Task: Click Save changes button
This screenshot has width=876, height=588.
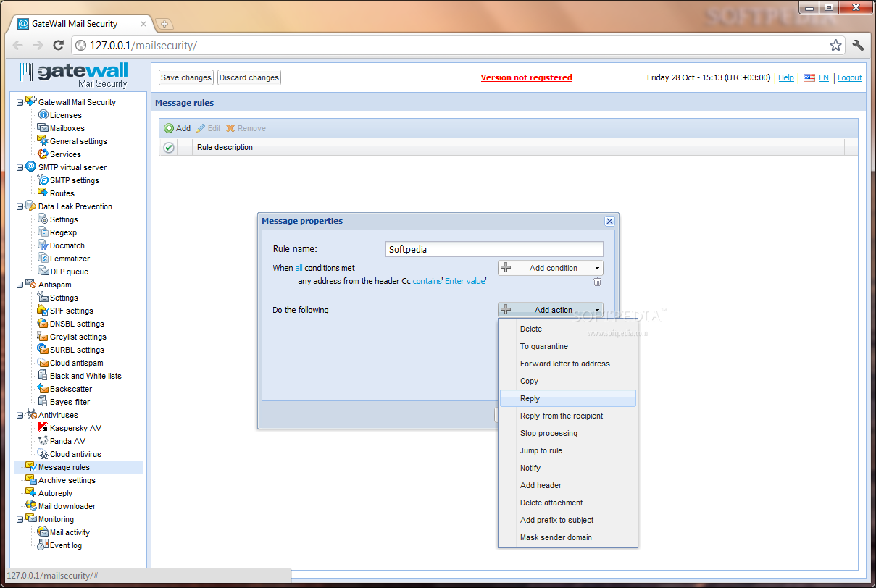Action: (186, 77)
